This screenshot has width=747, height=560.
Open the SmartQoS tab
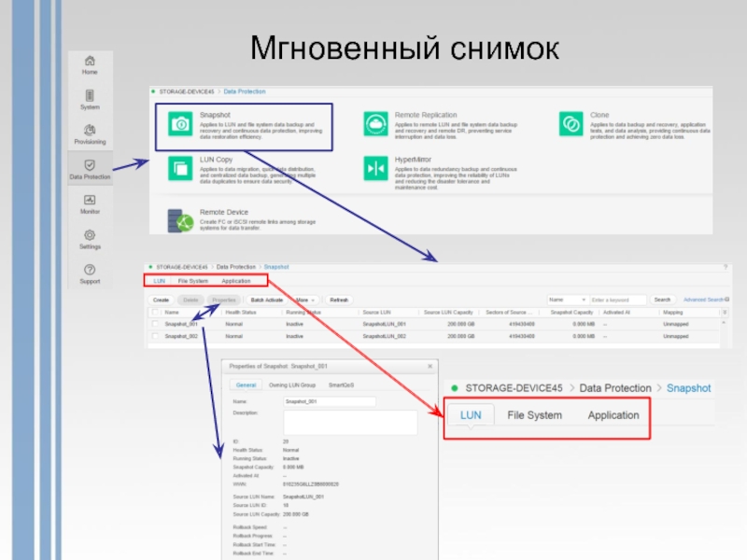coord(341,385)
